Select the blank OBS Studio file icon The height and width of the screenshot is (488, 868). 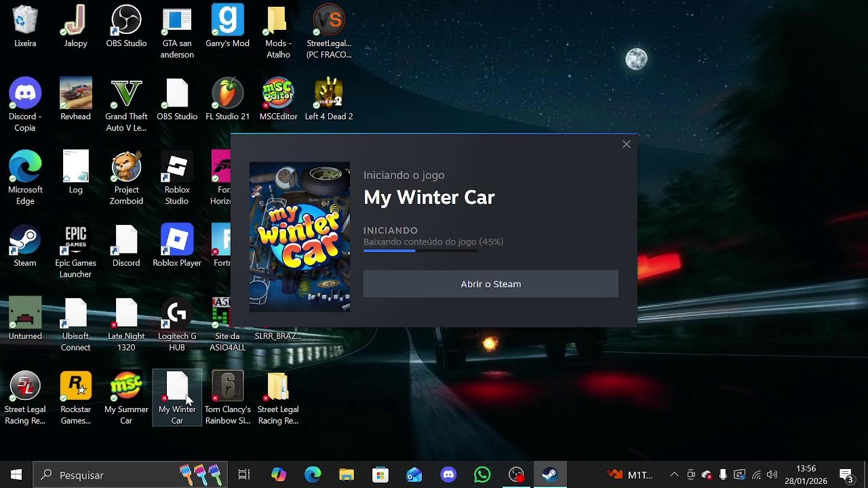tap(177, 100)
